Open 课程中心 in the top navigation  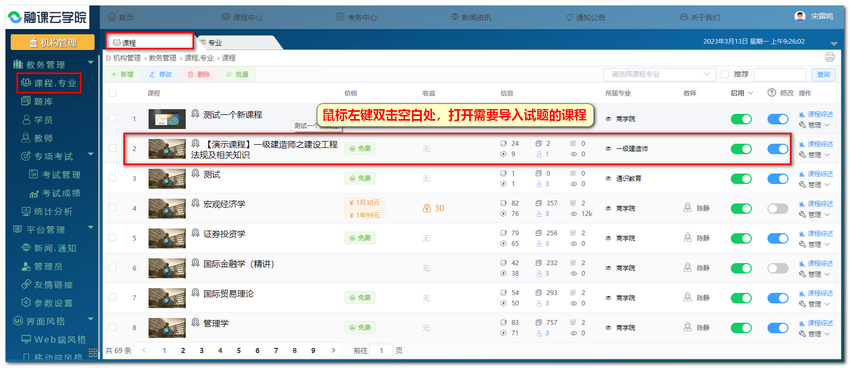tap(242, 17)
